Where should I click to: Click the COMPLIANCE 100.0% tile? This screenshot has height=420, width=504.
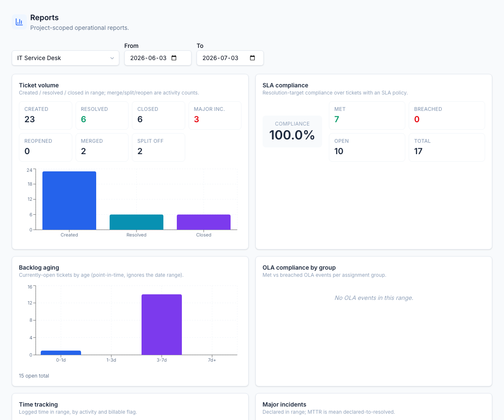pos(292,131)
